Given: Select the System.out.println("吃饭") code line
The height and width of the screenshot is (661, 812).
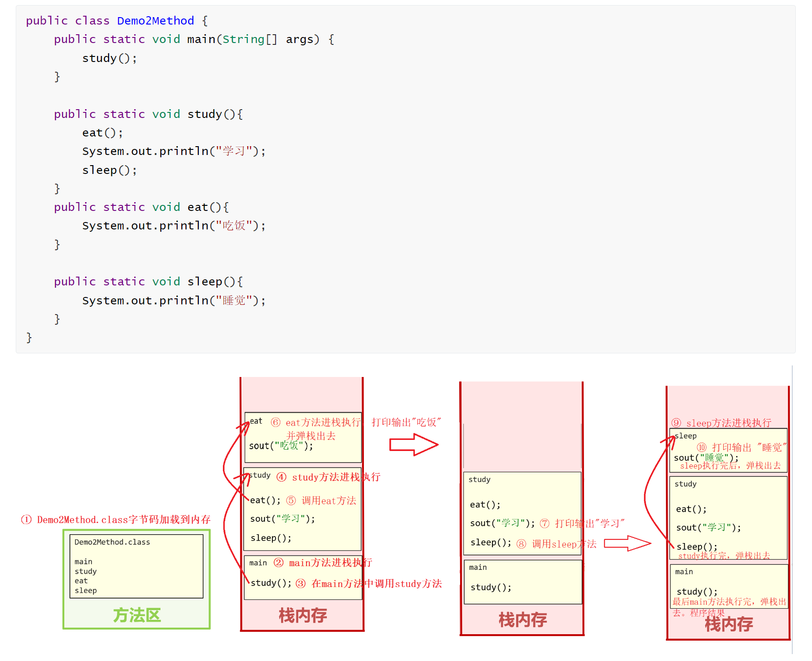Looking at the screenshot, I should (174, 226).
